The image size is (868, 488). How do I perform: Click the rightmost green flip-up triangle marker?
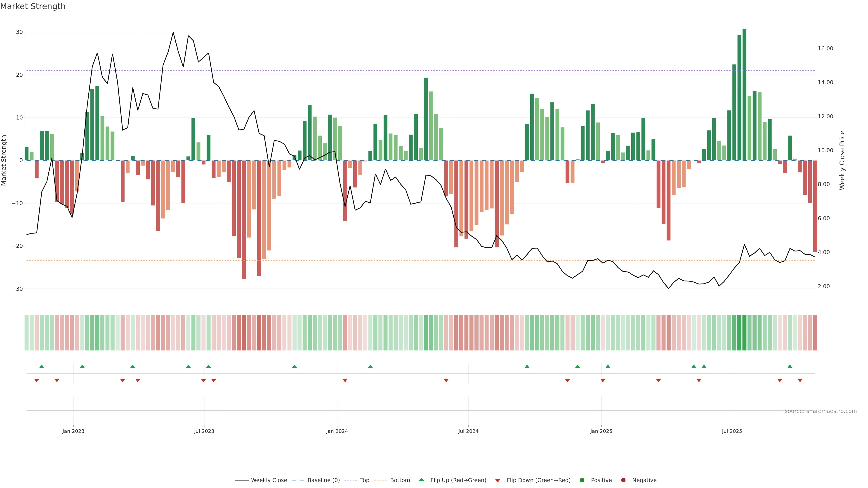790,366
